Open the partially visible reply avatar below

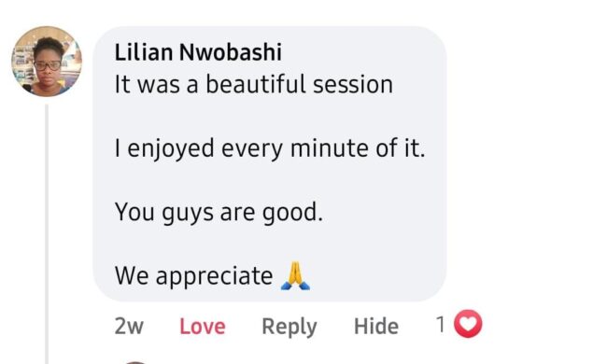click(135, 362)
